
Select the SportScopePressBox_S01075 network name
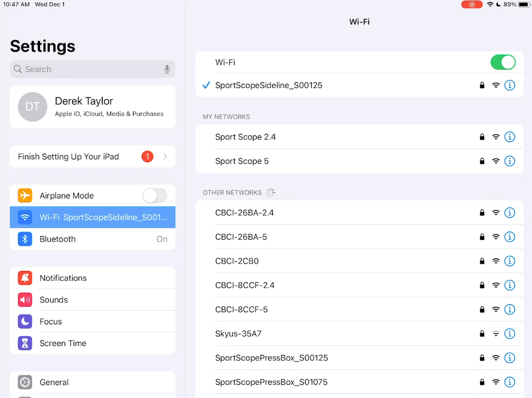271,382
